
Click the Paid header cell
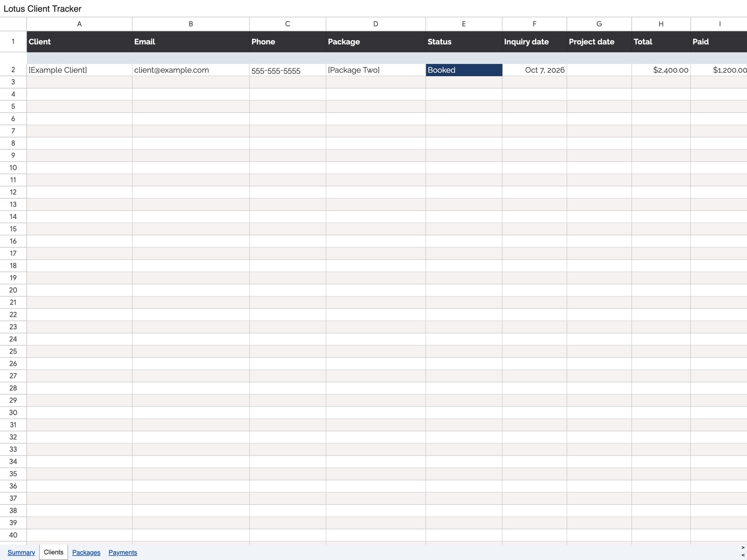tap(719, 42)
